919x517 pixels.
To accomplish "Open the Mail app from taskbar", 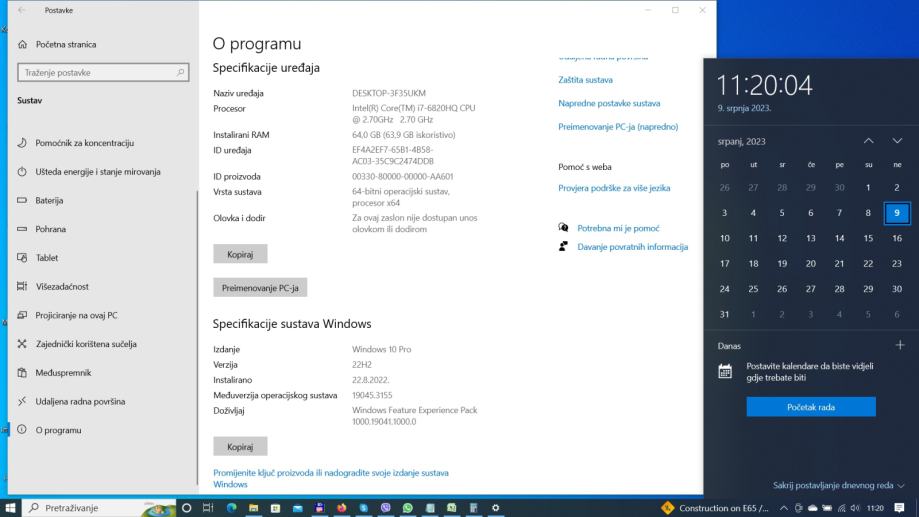I will point(298,508).
